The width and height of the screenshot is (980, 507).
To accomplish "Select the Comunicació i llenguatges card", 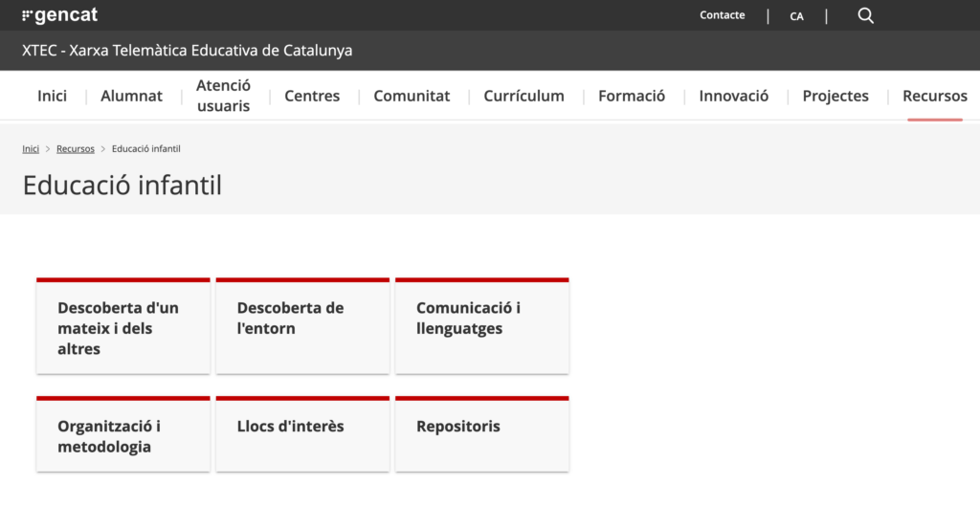I will [481, 327].
